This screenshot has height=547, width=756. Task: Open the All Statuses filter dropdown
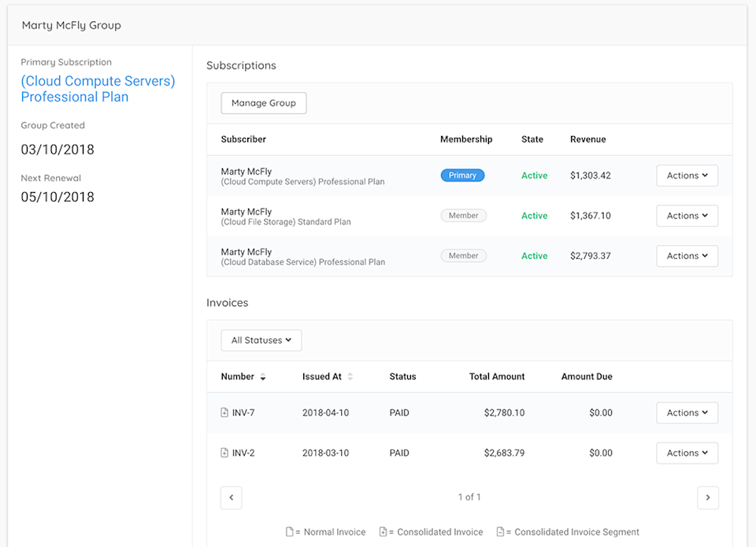(261, 340)
